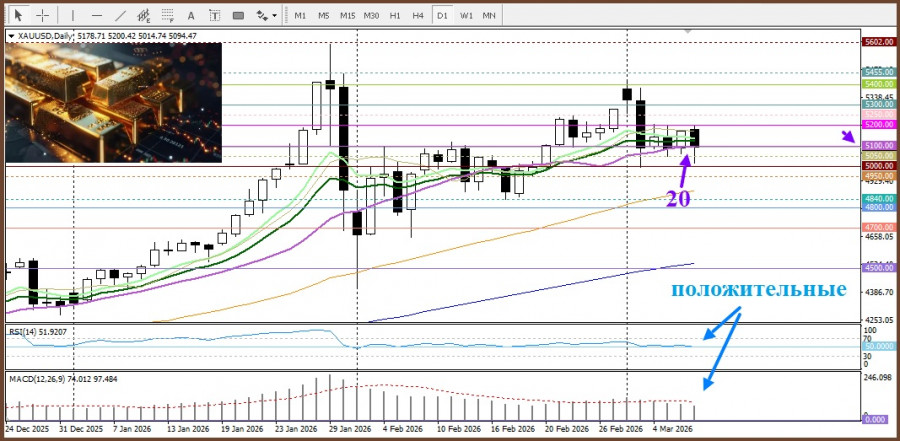
Task: Click the 5602.00 price label
Action: coord(880,42)
